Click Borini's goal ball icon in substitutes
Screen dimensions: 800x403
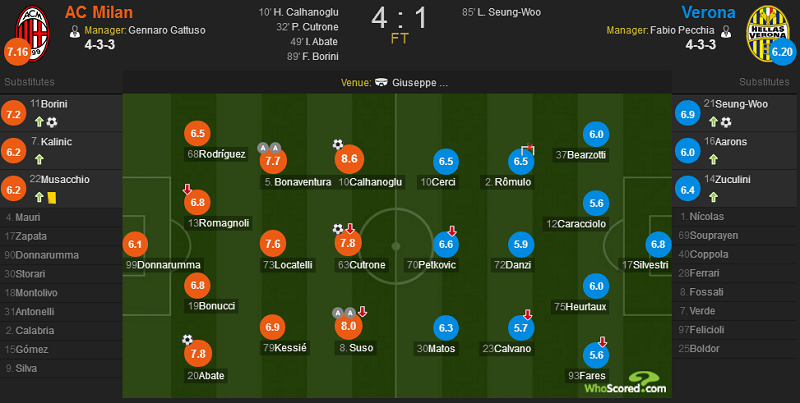(52, 122)
